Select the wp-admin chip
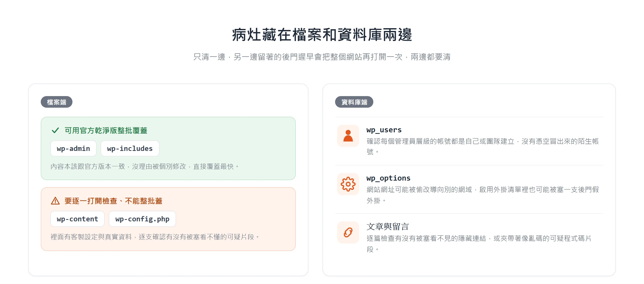644x284 pixels. coord(73,149)
